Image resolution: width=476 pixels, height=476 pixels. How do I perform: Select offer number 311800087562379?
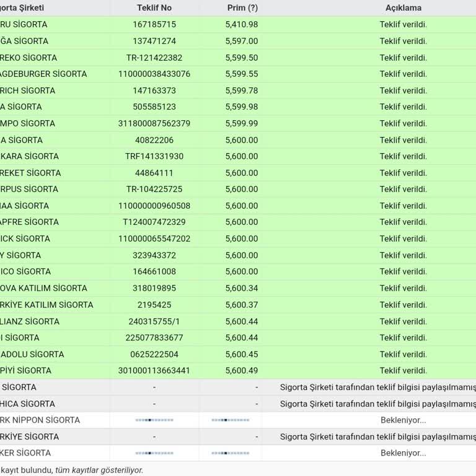pos(154,123)
